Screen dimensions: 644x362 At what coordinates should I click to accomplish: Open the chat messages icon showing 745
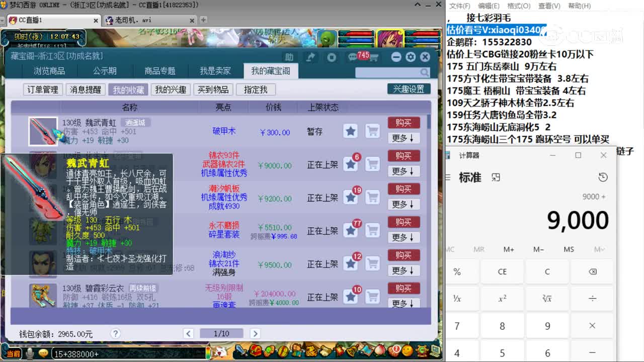point(352,57)
